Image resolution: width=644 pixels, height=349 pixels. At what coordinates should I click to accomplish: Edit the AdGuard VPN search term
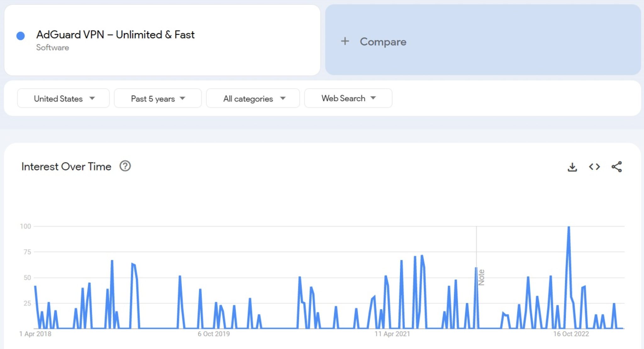pos(162,40)
